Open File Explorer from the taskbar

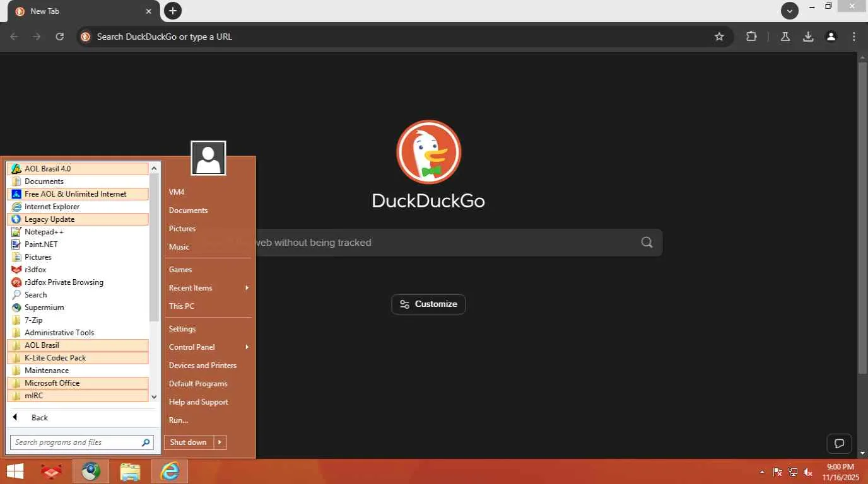pos(130,471)
